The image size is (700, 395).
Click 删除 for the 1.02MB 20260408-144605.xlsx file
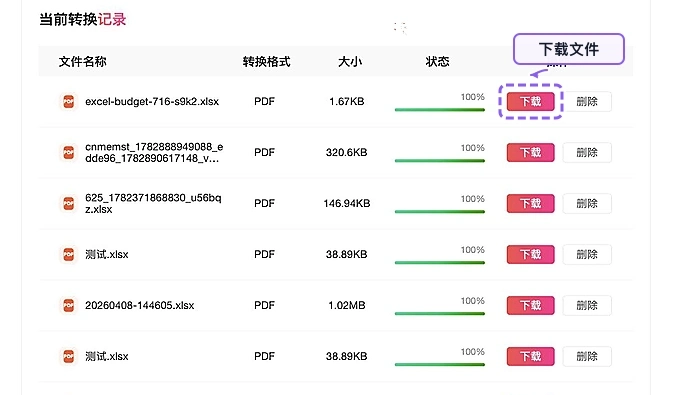(587, 305)
